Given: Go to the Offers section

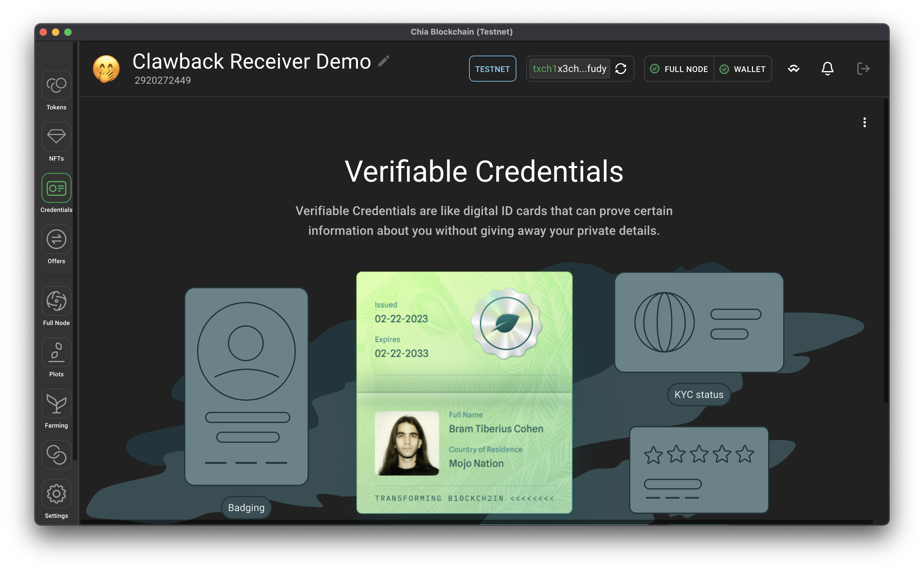Looking at the screenshot, I should (56, 239).
